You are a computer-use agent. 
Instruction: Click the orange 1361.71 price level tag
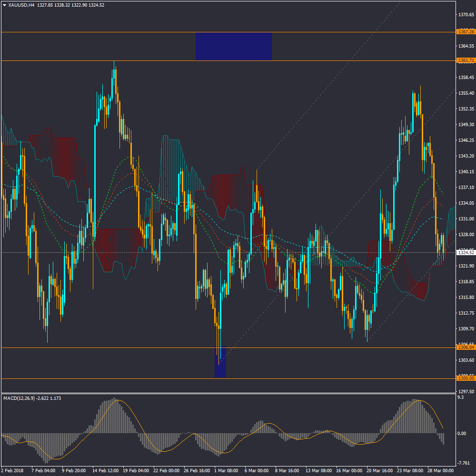[x=465, y=60]
